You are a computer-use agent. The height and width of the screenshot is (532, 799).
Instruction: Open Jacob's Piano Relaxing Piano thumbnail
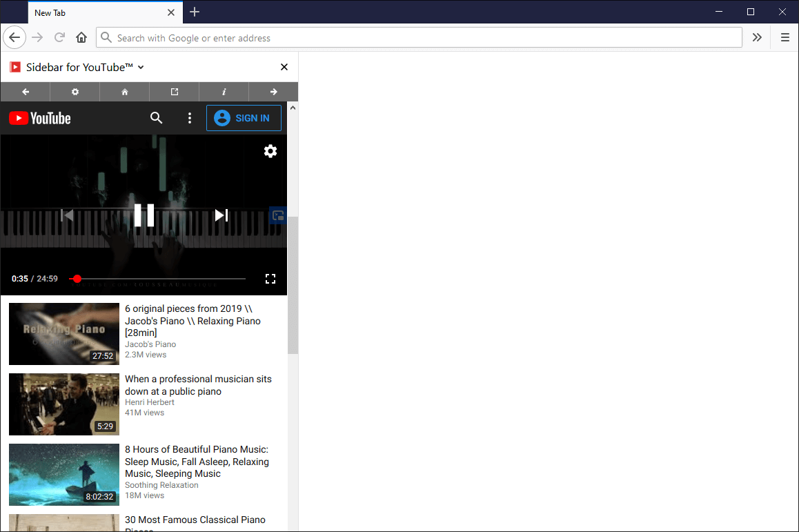64,334
